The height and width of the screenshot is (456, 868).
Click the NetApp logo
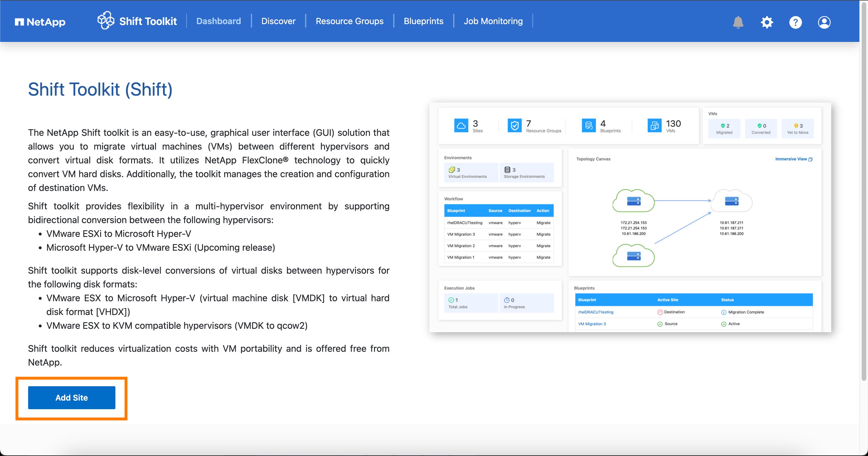pos(40,22)
